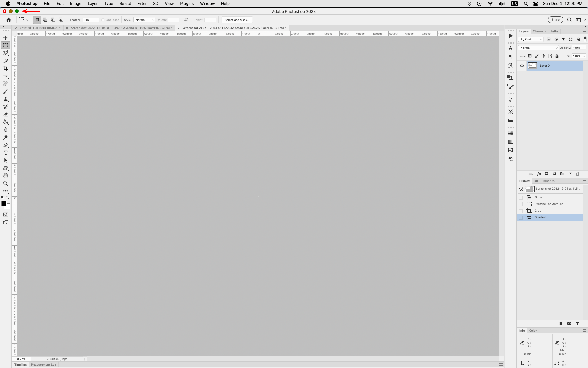The image size is (588, 368).
Task: Toggle Anti-alias checkbox
Action: tap(103, 20)
